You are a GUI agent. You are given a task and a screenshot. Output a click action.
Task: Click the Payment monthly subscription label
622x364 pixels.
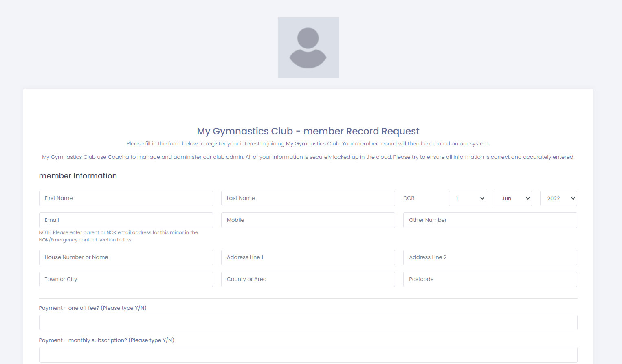pos(106,340)
